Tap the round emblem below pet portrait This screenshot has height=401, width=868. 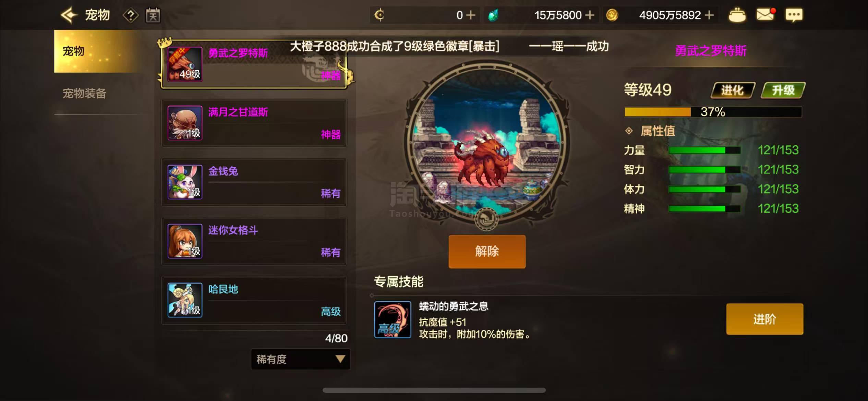[x=486, y=219]
